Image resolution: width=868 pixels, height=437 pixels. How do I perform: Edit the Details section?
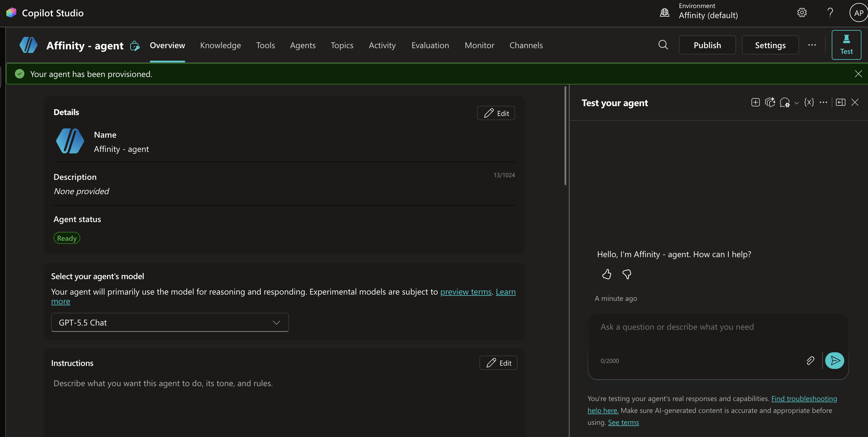point(496,113)
